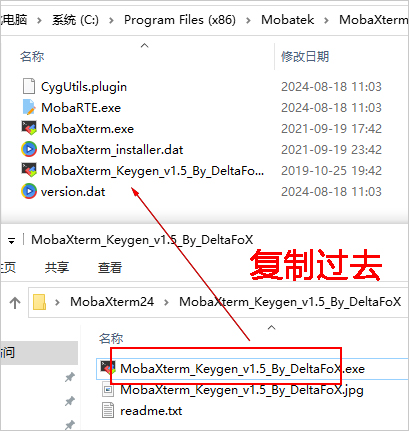Open the quick access toolbar dropdown arrow
Screen dimensions: 409x431
pyautogui.click(x=11, y=241)
